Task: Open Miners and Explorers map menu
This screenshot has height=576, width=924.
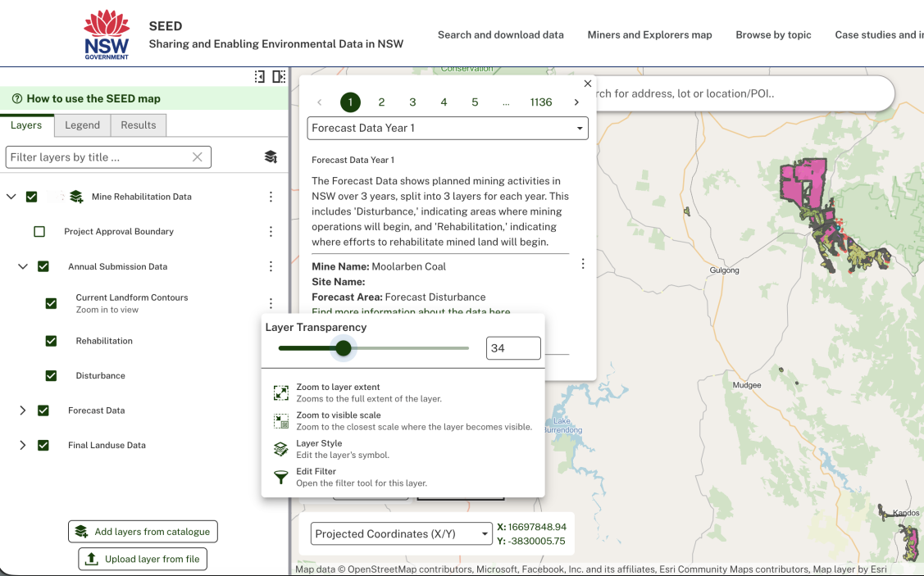Action: (x=649, y=34)
